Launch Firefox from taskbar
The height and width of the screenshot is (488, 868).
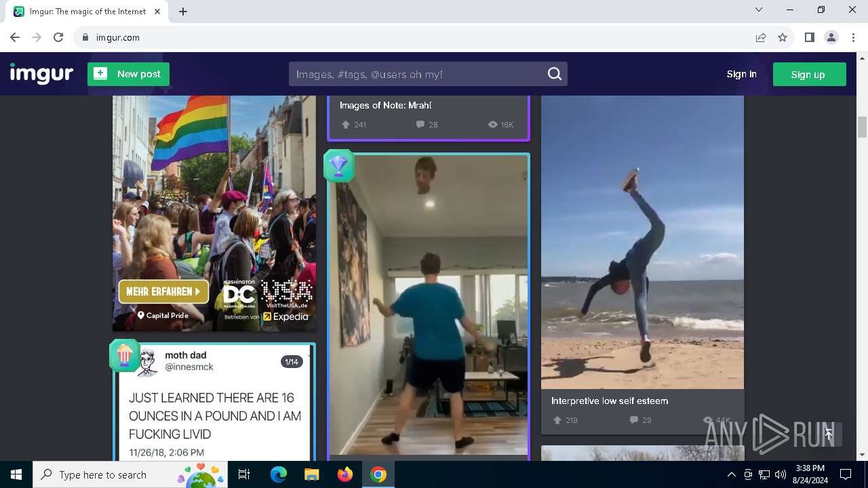pyautogui.click(x=345, y=474)
